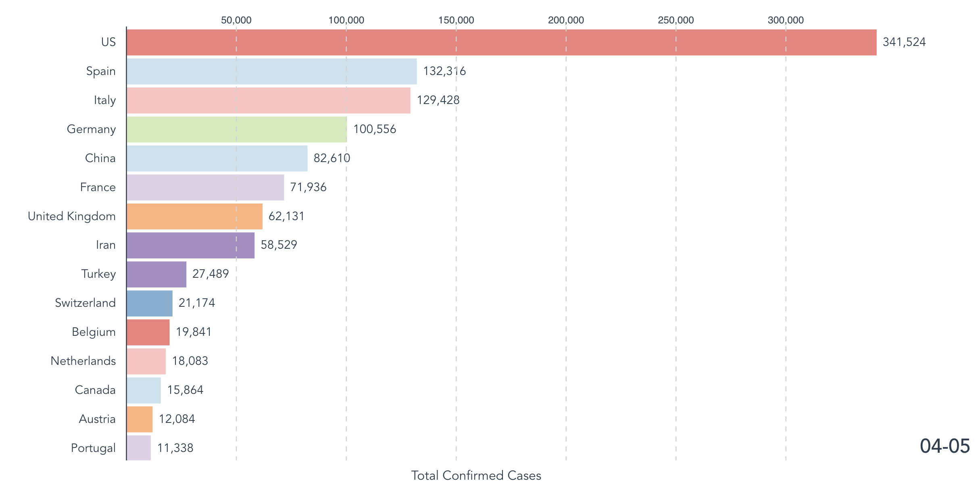Click the value '15,864'
Screen dimensions: 980x487
186,390
